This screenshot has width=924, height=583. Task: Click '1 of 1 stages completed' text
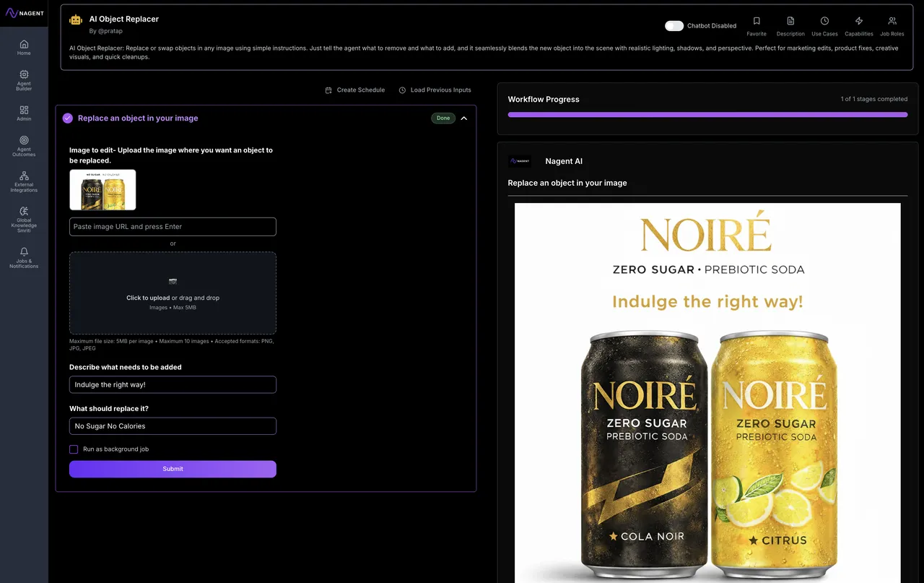pyautogui.click(x=874, y=99)
